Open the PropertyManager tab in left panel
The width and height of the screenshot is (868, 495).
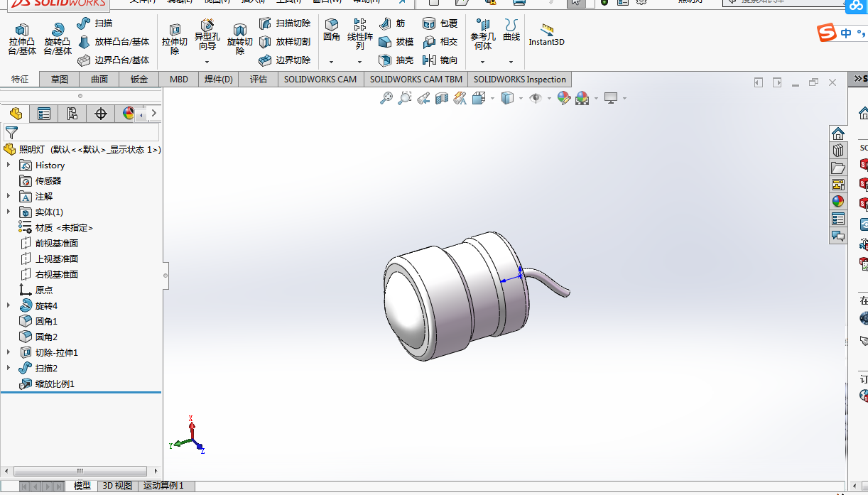(x=44, y=114)
